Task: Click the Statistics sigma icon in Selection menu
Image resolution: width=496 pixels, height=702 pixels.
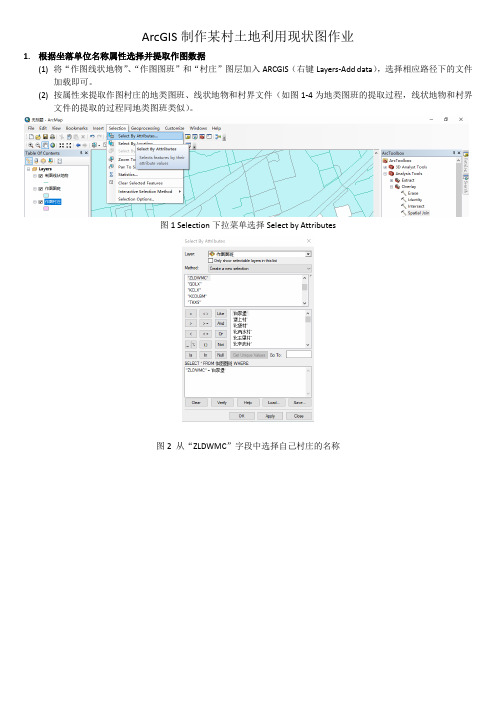Action: [111, 174]
